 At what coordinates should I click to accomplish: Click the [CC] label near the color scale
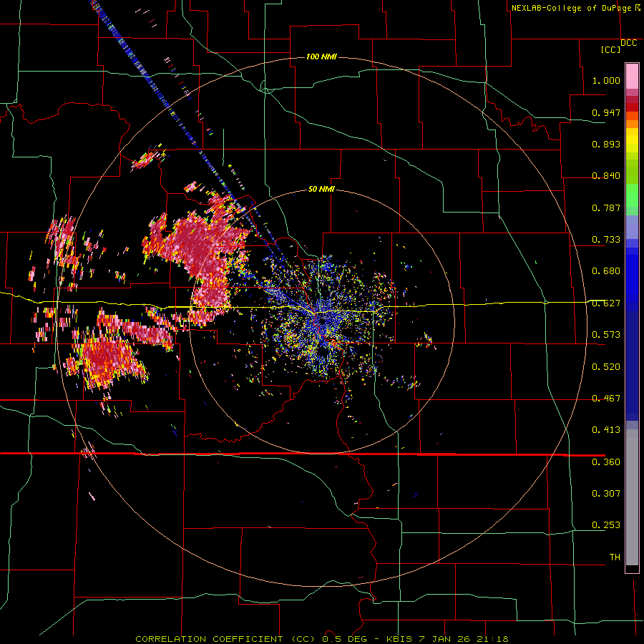[610, 49]
